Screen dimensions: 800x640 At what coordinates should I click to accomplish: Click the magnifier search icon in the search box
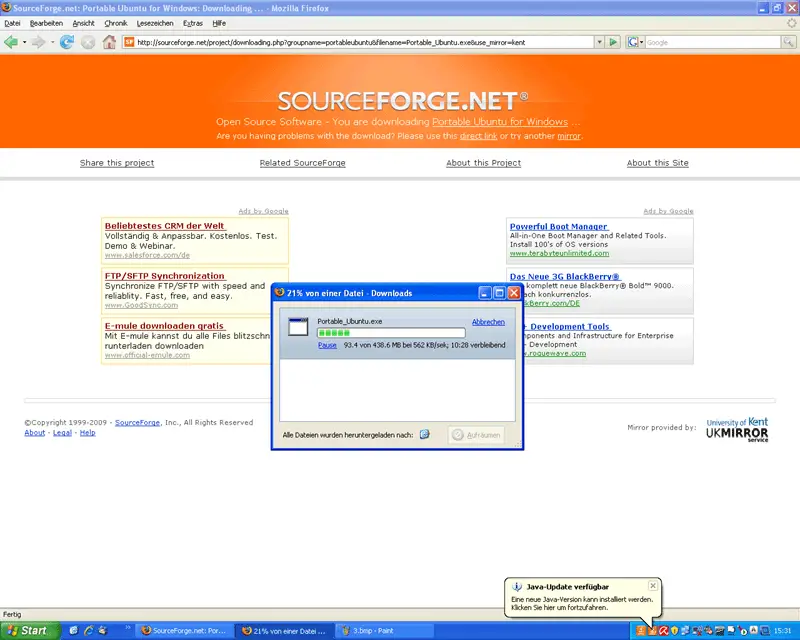[788, 42]
